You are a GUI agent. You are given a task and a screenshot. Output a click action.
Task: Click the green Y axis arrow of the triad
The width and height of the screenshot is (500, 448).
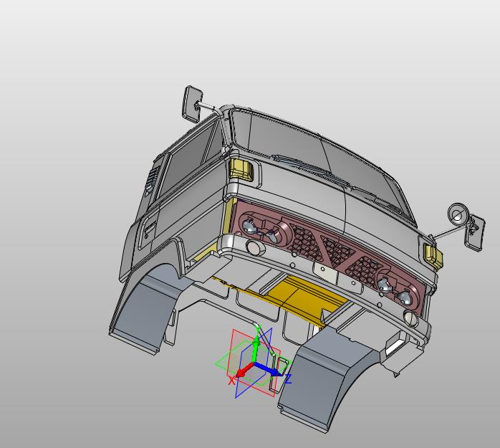click(256, 351)
